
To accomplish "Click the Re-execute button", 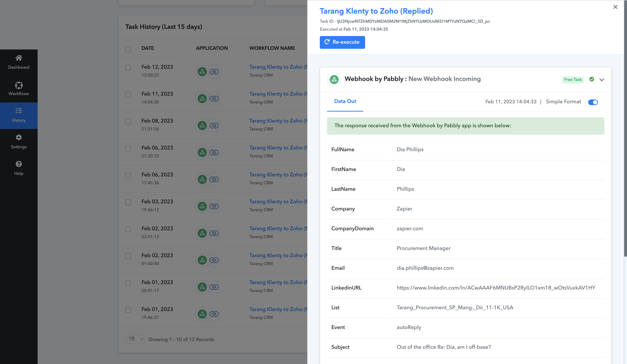I will pos(342,42).
